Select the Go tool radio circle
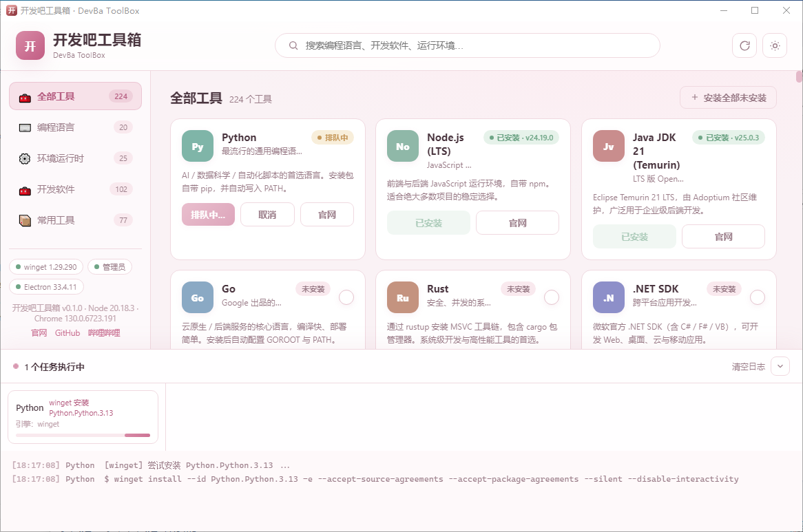This screenshot has width=803, height=532. (346, 297)
